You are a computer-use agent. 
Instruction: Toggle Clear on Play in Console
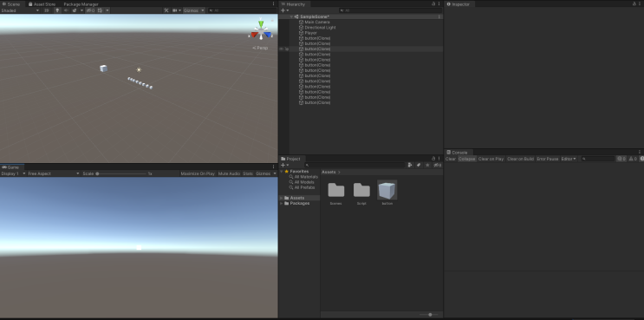click(491, 159)
